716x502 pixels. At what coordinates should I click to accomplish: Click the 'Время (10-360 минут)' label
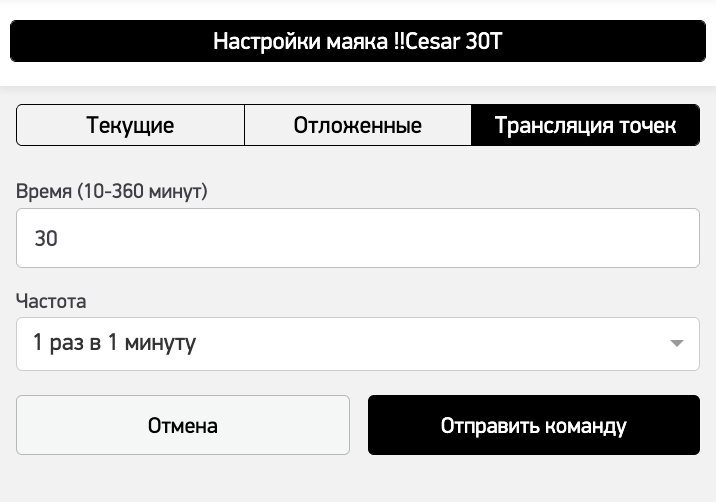(112, 190)
